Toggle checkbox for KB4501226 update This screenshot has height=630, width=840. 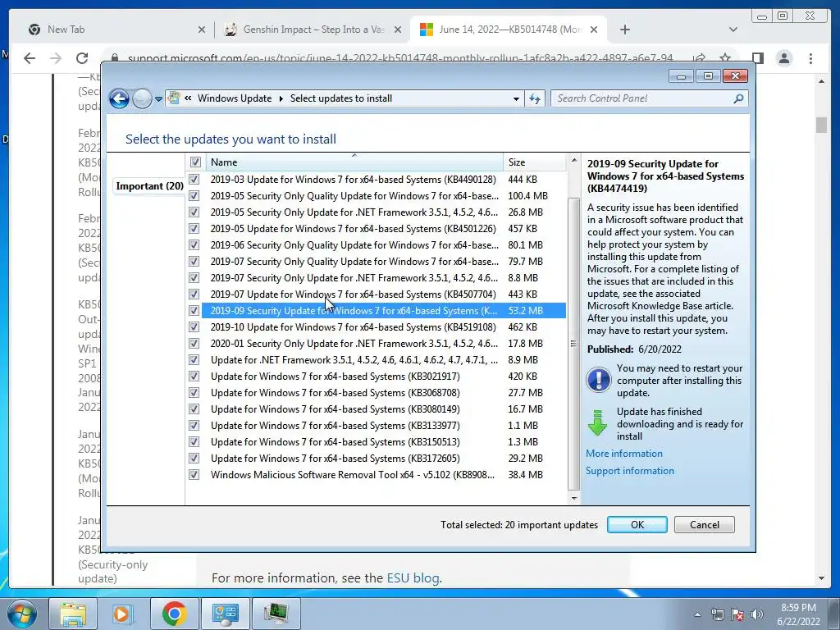pyautogui.click(x=194, y=229)
